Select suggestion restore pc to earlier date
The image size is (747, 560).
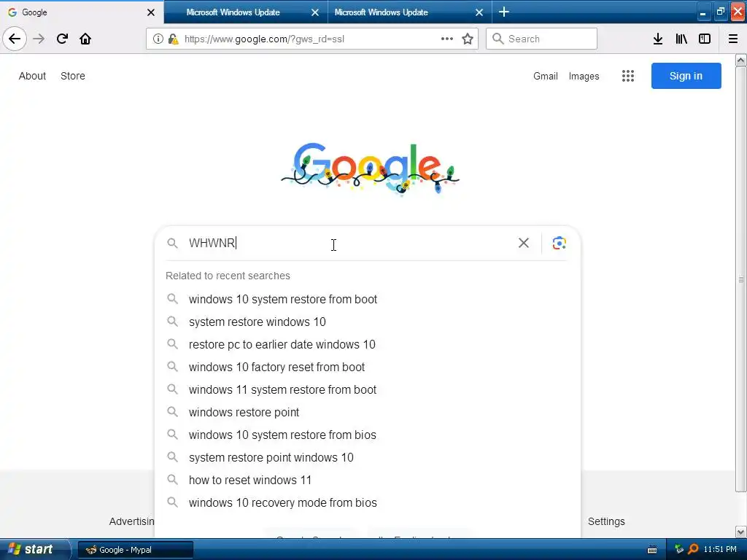click(x=368, y=344)
